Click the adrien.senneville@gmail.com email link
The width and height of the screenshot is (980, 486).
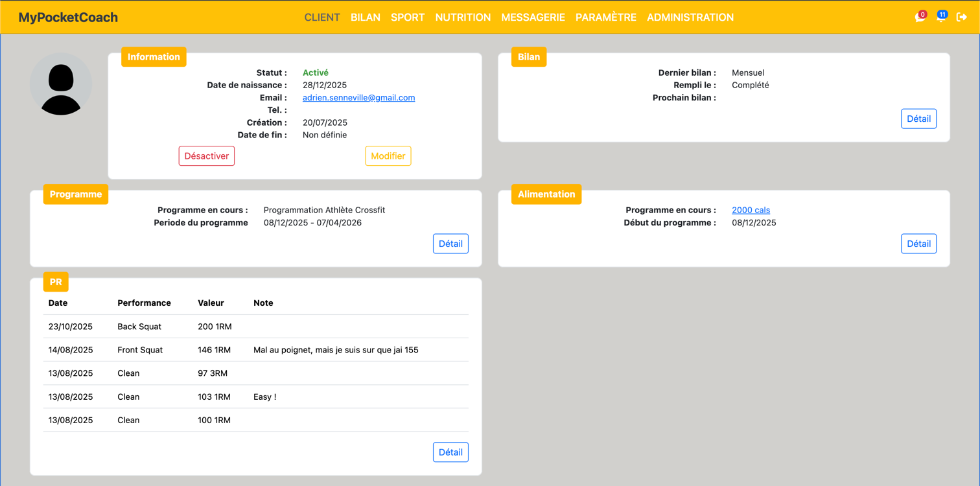click(x=358, y=98)
